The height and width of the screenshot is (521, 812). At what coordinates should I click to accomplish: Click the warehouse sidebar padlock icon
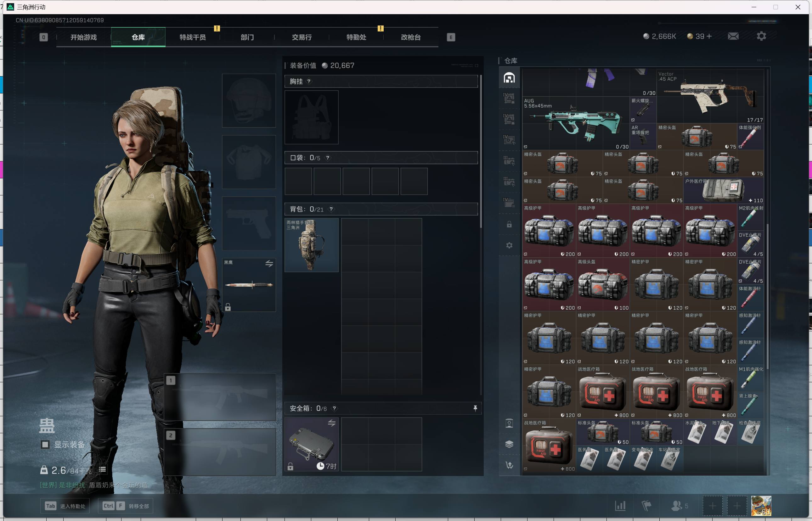(509, 224)
